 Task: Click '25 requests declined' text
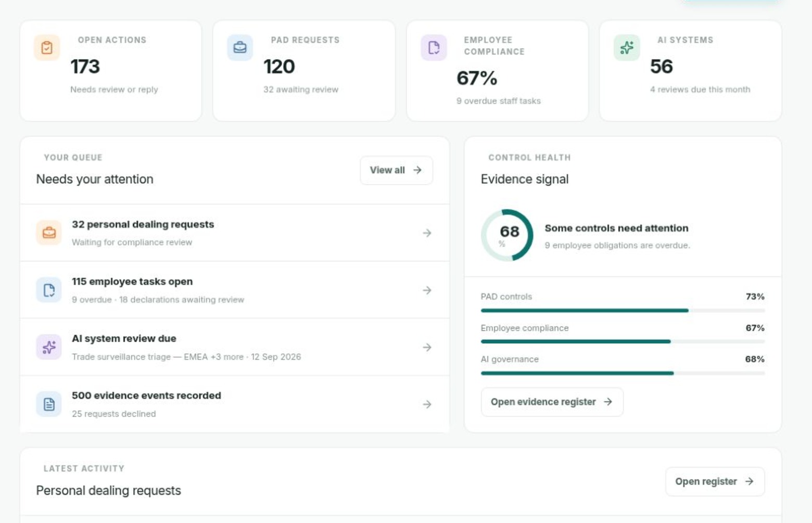113,414
